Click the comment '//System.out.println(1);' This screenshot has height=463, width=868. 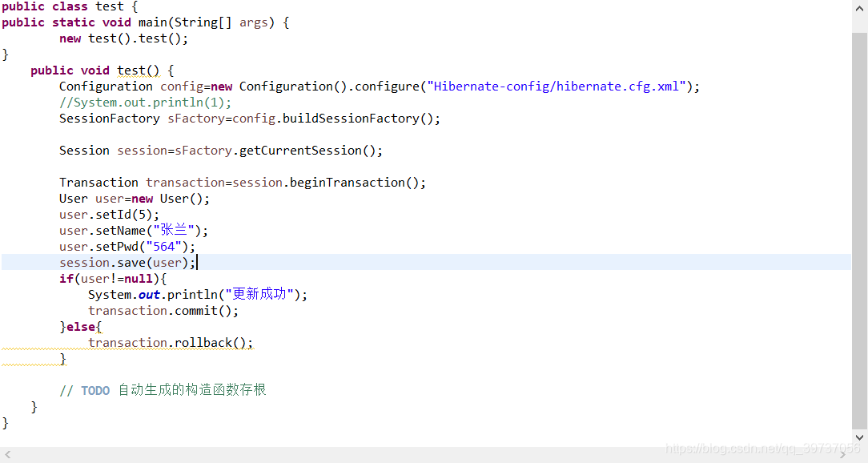pos(146,103)
